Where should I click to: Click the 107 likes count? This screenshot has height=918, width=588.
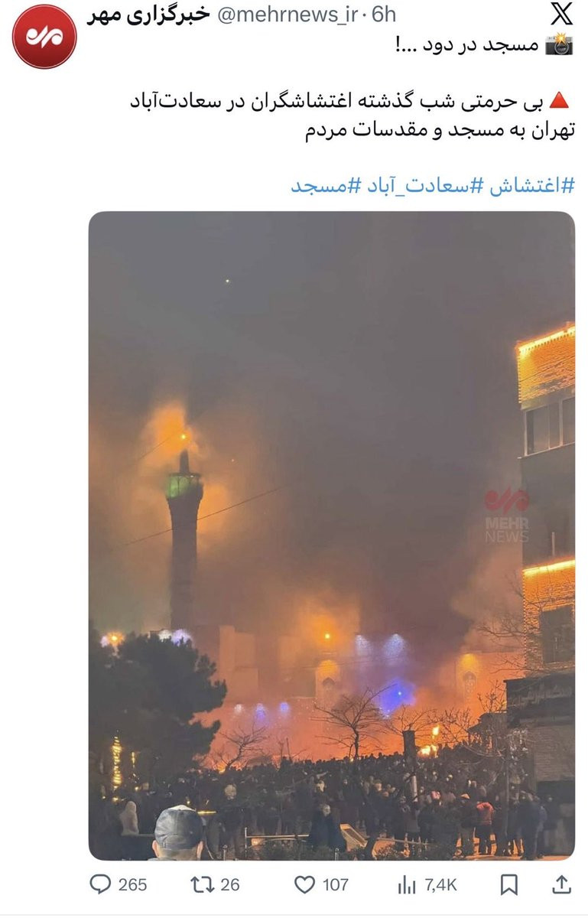335,885
